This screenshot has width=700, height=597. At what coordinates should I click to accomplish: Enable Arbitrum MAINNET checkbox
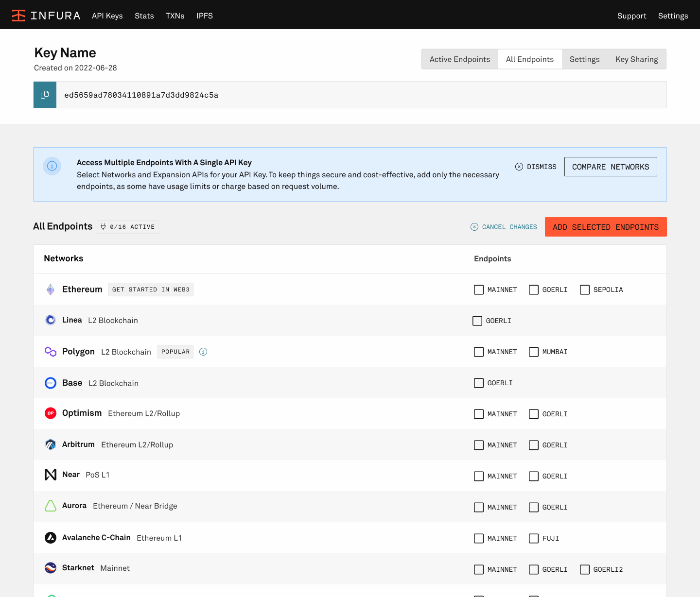(479, 445)
